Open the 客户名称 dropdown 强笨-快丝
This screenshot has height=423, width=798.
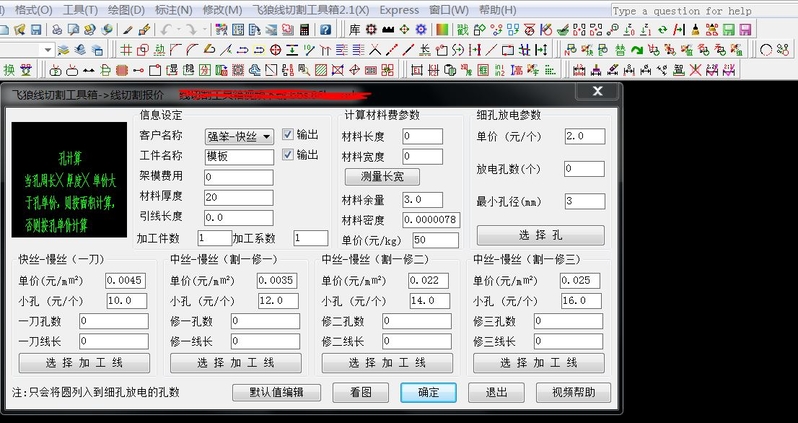[239, 136]
